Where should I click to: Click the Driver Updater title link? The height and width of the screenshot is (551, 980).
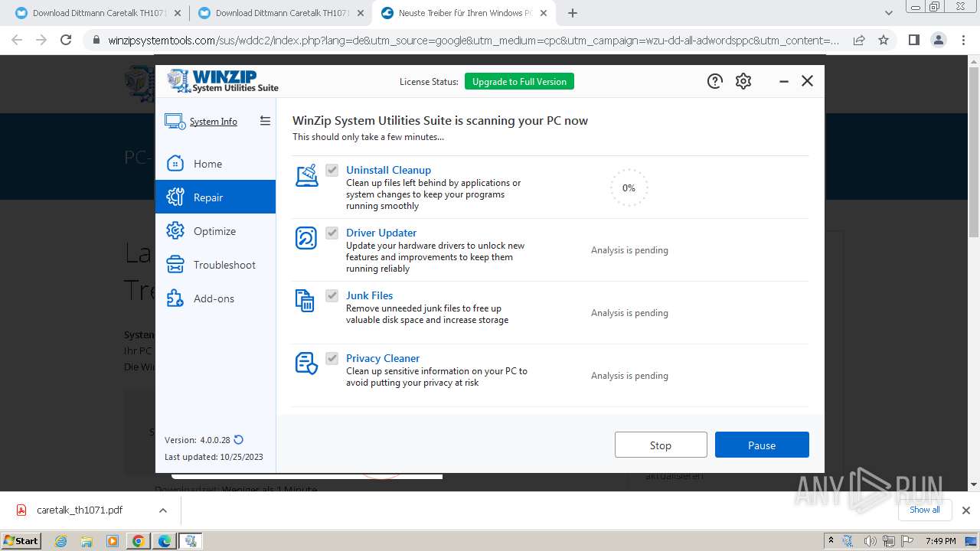point(381,233)
